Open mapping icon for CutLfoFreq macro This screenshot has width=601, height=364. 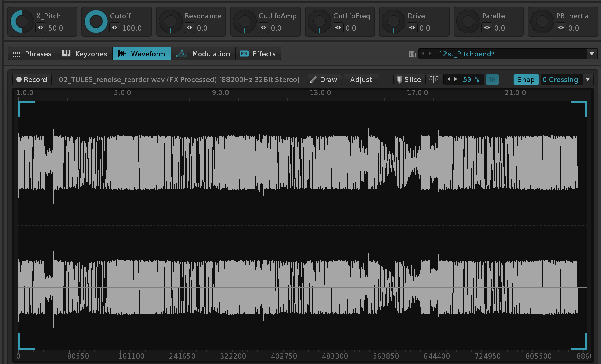pyautogui.click(x=338, y=28)
